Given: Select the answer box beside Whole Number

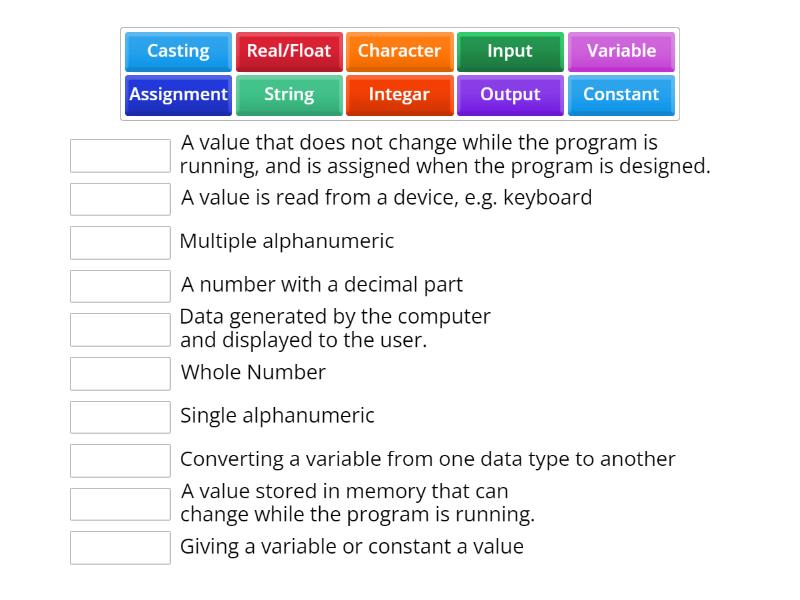Looking at the screenshot, I should coord(120,373).
